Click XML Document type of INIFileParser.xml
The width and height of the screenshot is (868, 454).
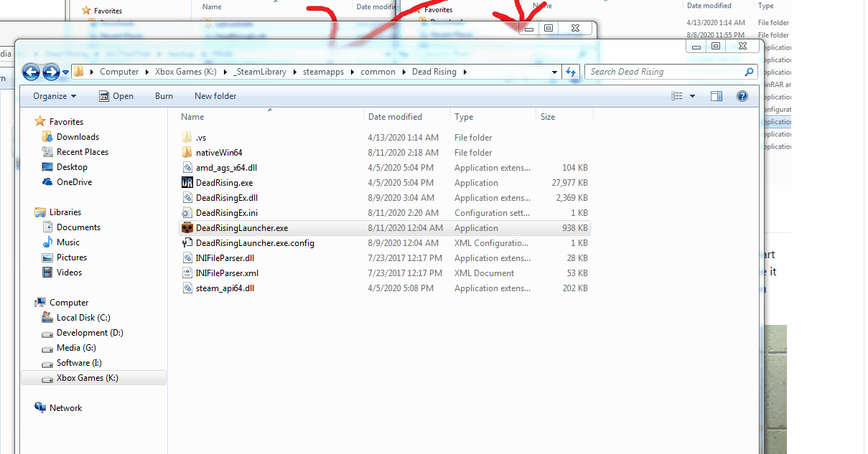click(x=484, y=273)
